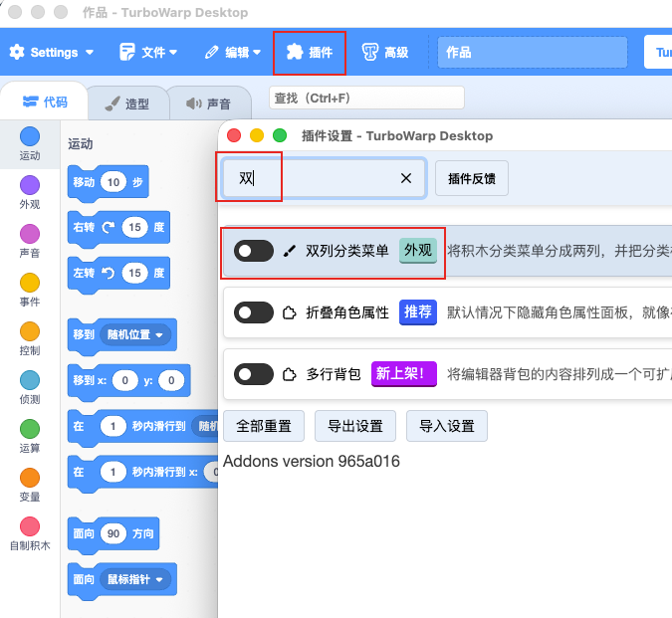672x618 pixels.
Task: Open the Settings dropdown menu
Action: pyautogui.click(x=52, y=53)
